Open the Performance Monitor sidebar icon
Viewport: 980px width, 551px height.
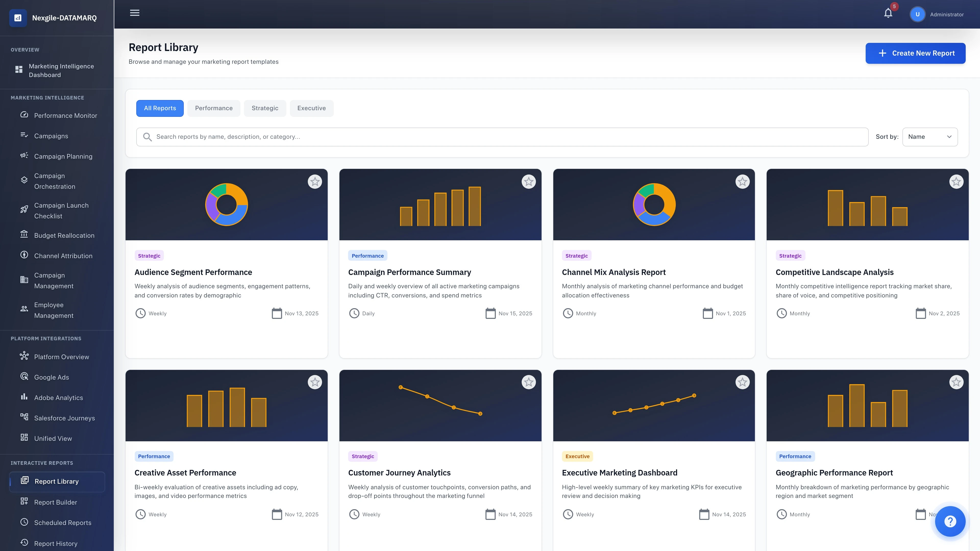click(24, 115)
